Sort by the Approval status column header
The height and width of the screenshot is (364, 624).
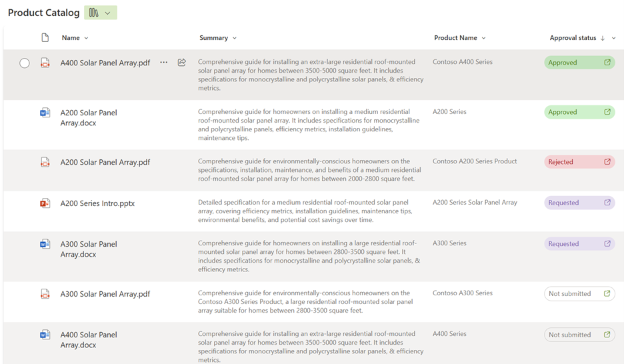[573, 38]
